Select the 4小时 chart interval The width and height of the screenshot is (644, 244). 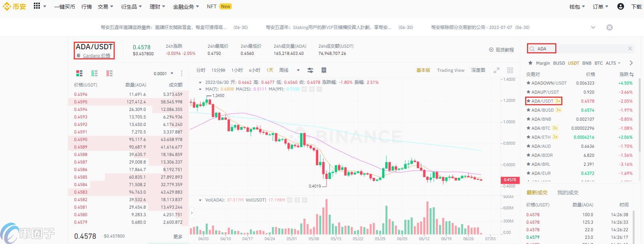point(254,70)
